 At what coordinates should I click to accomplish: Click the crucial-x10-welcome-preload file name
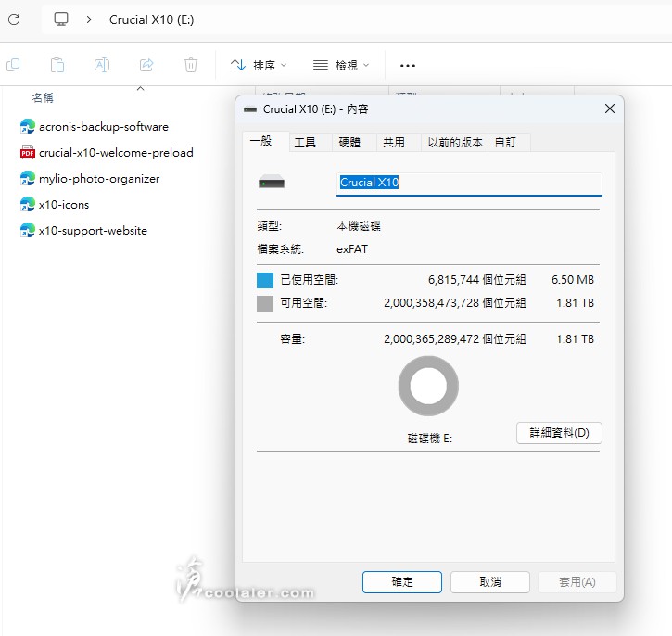[116, 153]
